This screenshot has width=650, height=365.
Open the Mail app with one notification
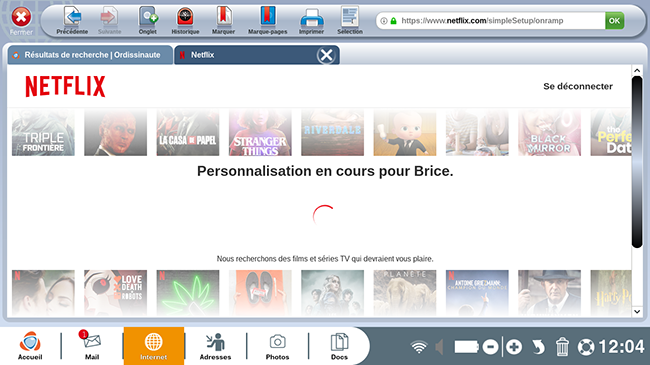point(92,346)
